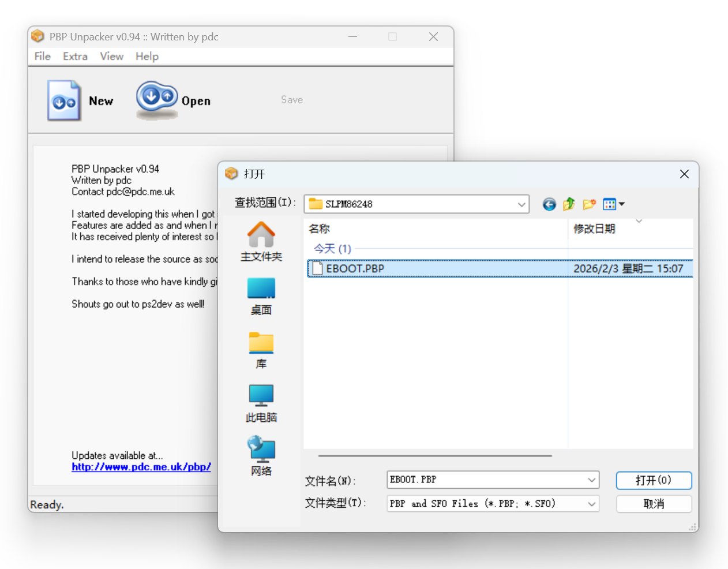728x569 pixels.
Task: Go back to the previous folder
Action: (549, 204)
